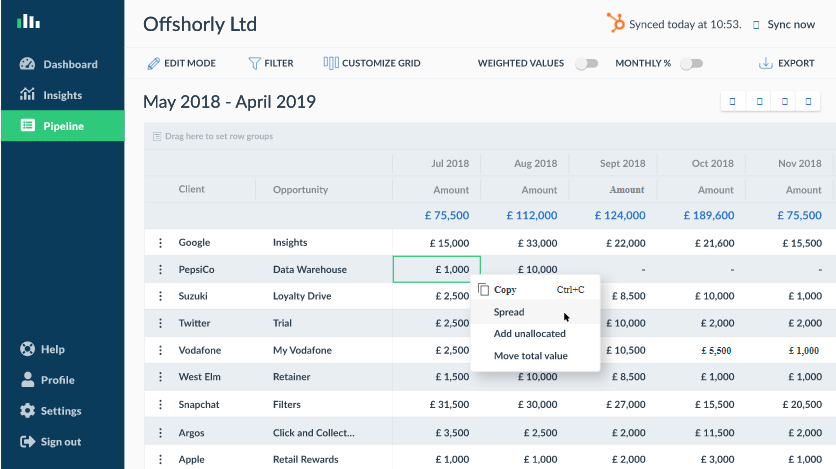Click the Vodafone client name
836x469 pixels.
(x=199, y=350)
